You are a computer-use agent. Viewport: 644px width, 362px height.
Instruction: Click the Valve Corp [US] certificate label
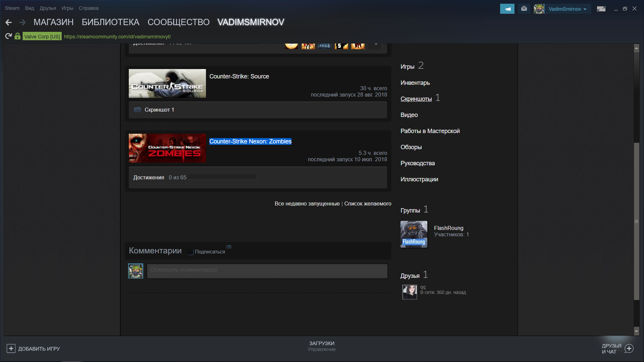pos(42,37)
